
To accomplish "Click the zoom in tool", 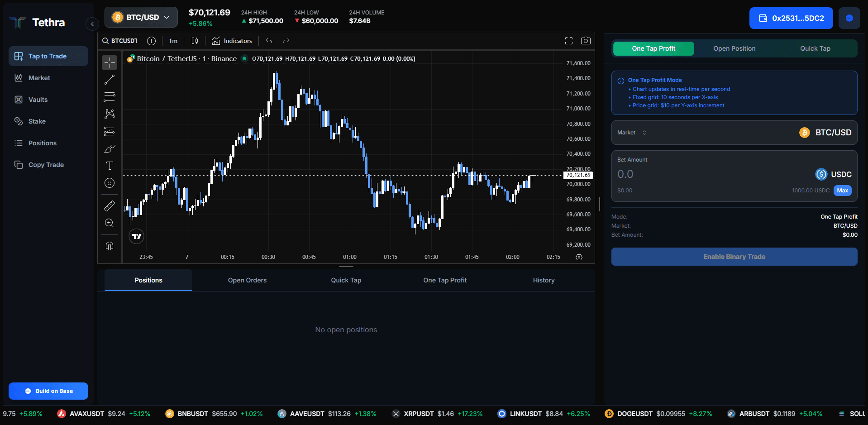I will 110,223.
